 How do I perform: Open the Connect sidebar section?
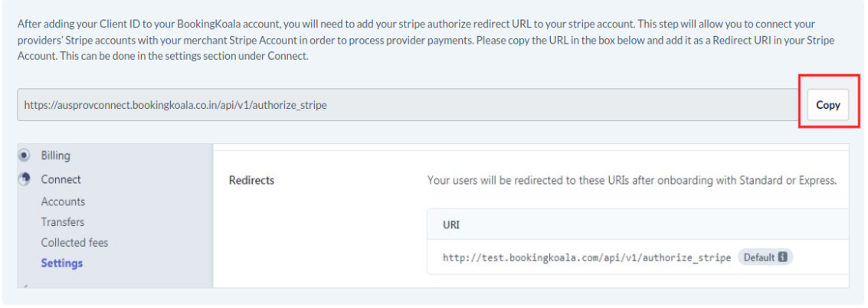pos(61,179)
